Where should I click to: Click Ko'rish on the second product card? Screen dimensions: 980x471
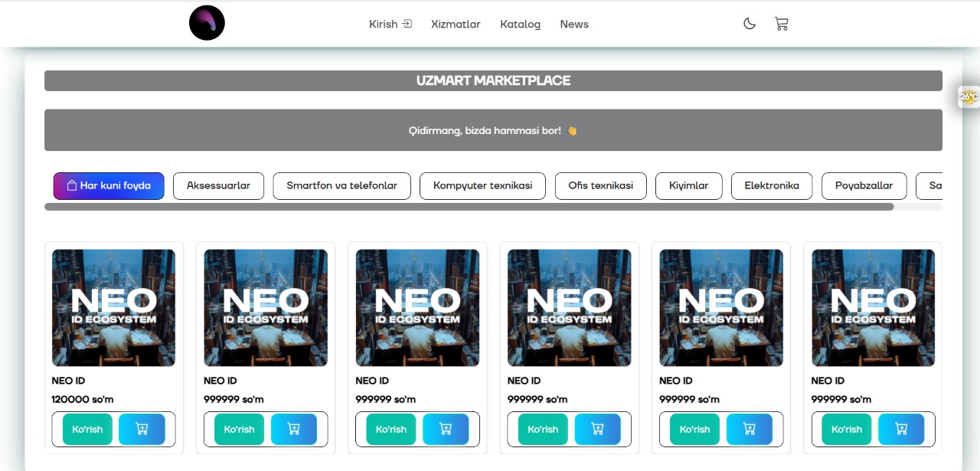239,430
